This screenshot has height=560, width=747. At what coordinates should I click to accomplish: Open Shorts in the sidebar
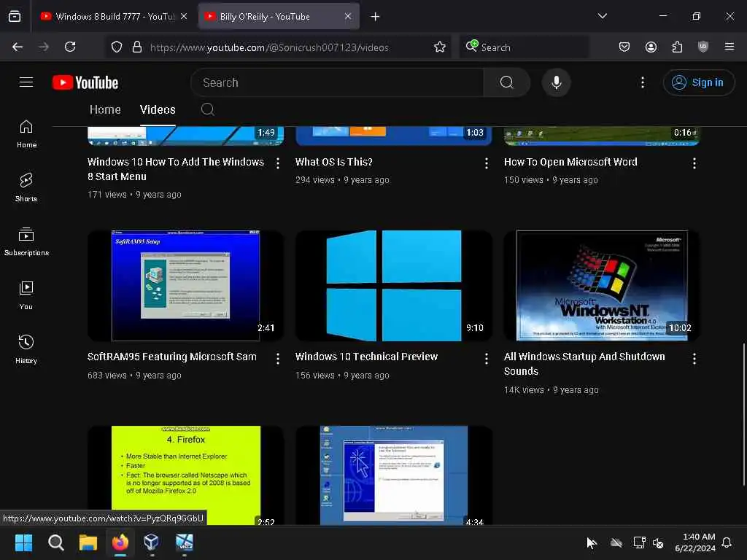[x=26, y=187]
